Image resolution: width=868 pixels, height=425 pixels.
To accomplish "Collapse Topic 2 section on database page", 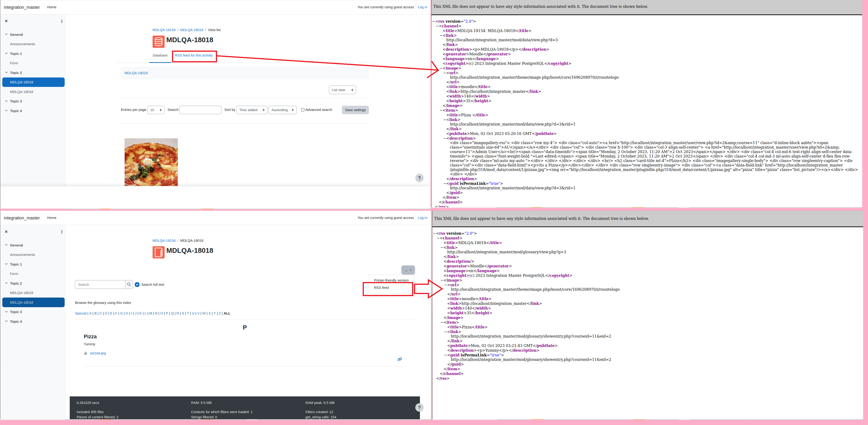I will pos(6,73).
